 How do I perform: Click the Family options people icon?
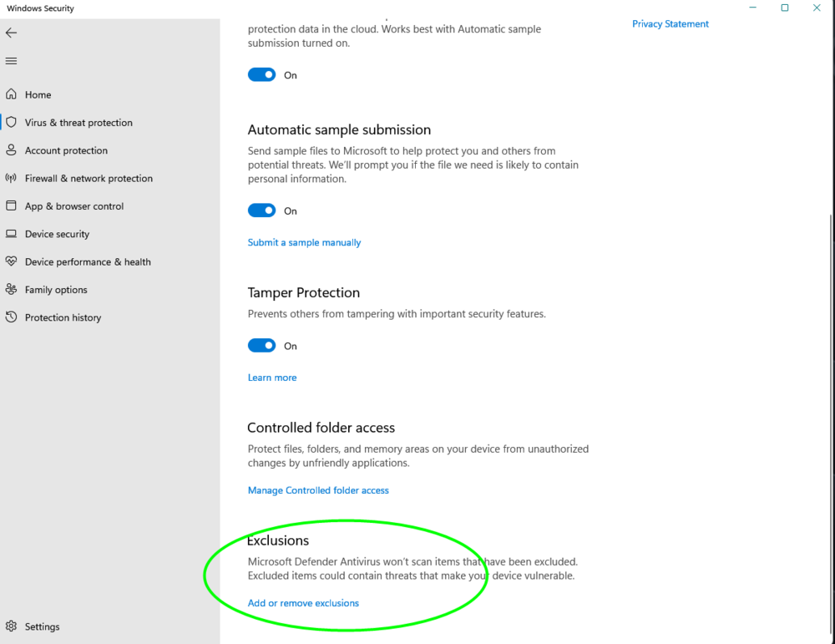click(x=11, y=289)
